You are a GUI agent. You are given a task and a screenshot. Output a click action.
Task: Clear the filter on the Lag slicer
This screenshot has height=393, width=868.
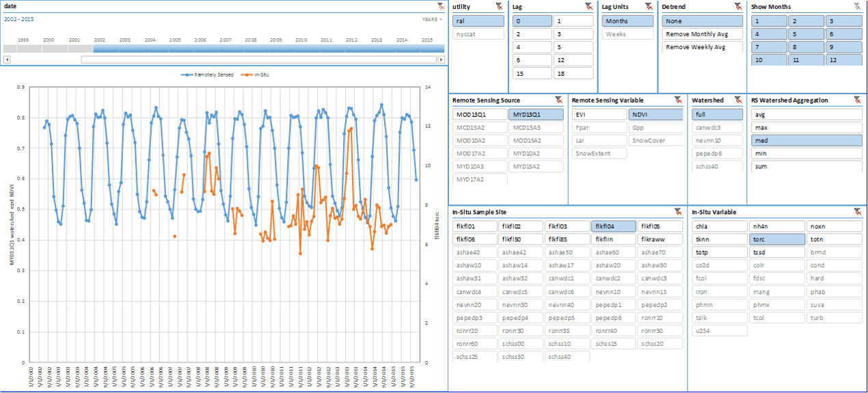click(588, 6)
